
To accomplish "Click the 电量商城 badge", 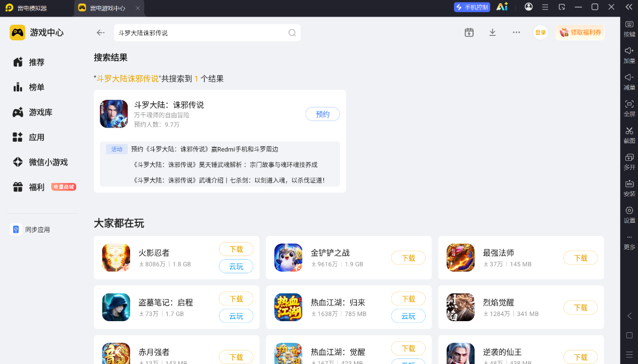I will point(64,187).
